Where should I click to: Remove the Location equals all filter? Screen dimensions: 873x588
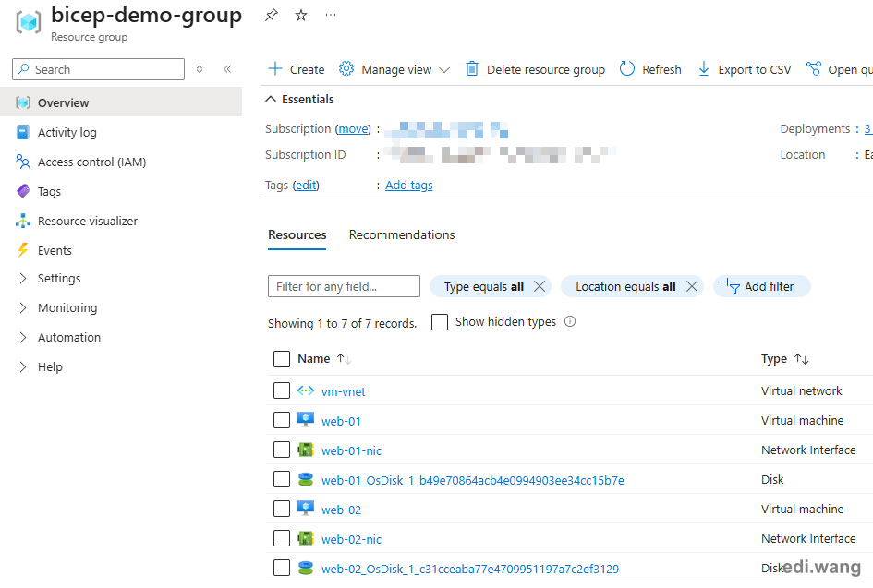(692, 286)
